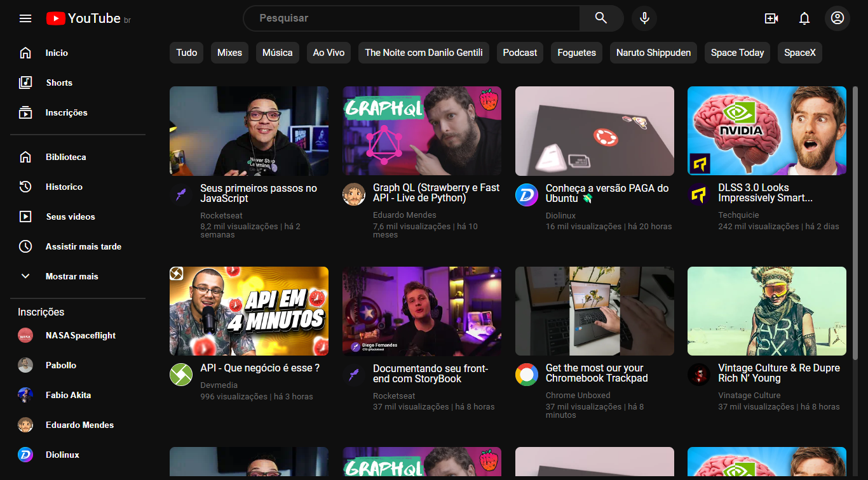Open API em 4 minutos thumbnail

[249, 311]
